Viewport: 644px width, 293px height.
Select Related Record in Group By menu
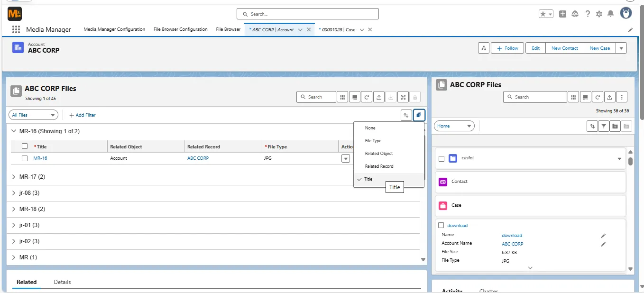coord(389,166)
